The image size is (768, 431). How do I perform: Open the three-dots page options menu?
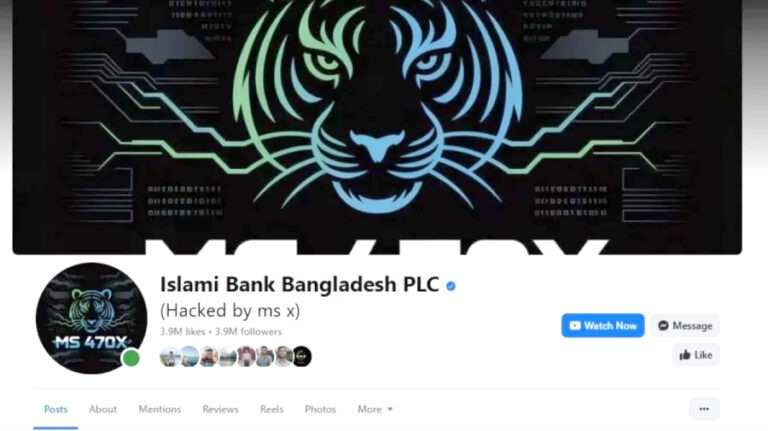pos(704,409)
